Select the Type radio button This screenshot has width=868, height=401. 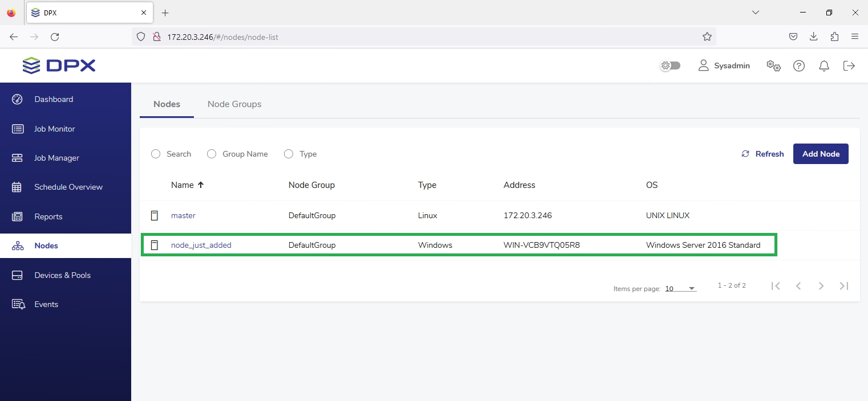tap(289, 154)
